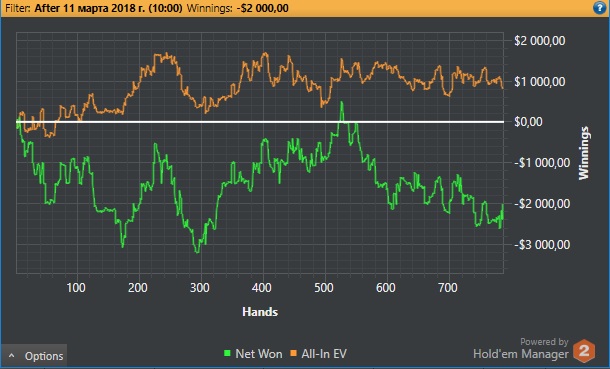Click the 700 hands x-axis label

(447, 288)
